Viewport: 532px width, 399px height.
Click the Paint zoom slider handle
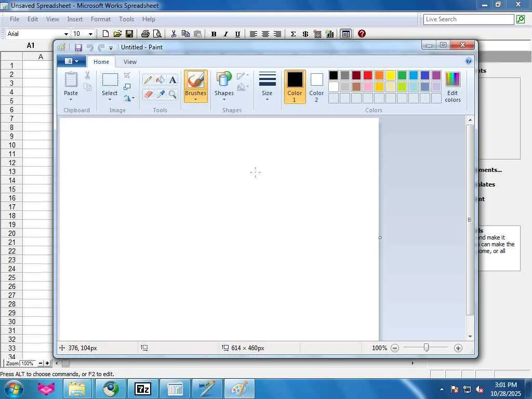tap(426, 348)
